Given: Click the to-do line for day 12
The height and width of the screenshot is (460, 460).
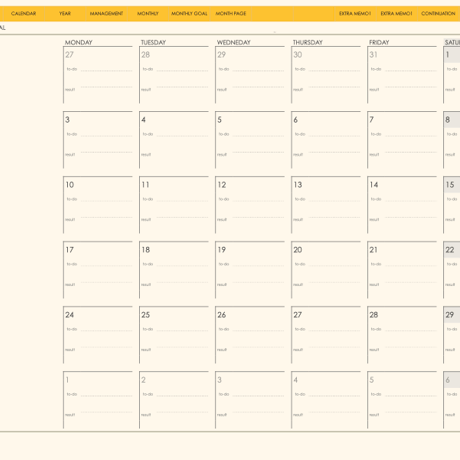Looking at the screenshot, I should [x=258, y=200].
